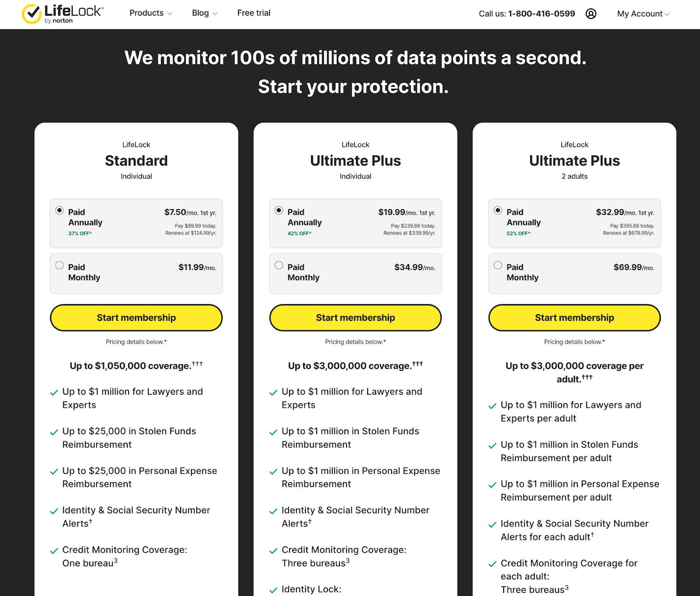This screenshot has width=700, height=596.
Task: Click checkmark beside 2 adults Lawyers and Experts
Action: [492, 406]
